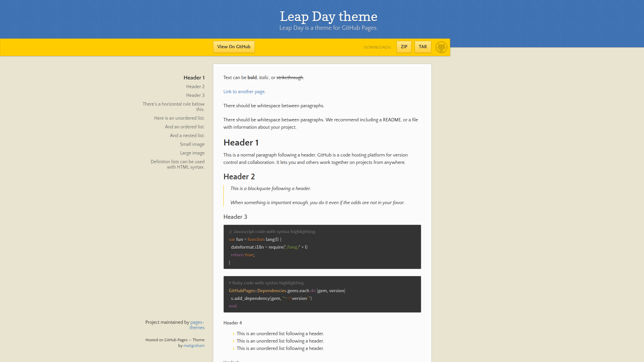
Task: Open the ordered list sidebar entry
Action: click(184, 127)
